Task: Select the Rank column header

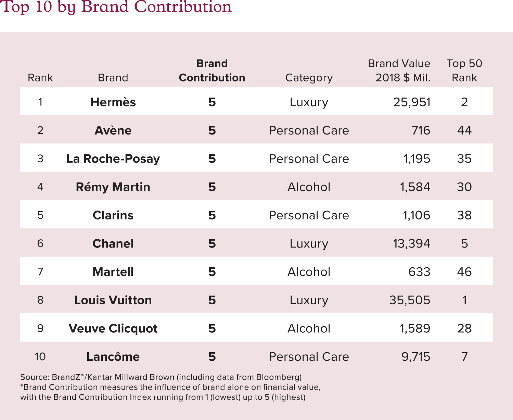Action: (x=40, y=78)
